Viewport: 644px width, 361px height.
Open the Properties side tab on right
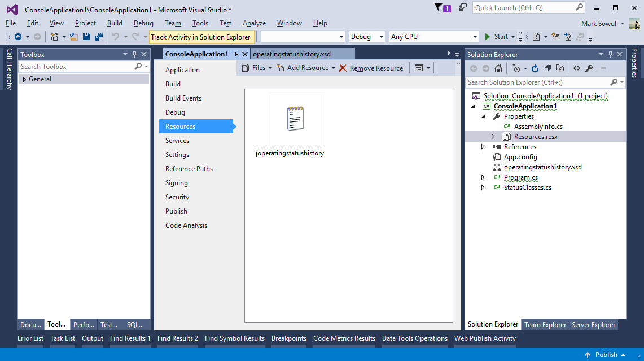click(x=634, y=63)
